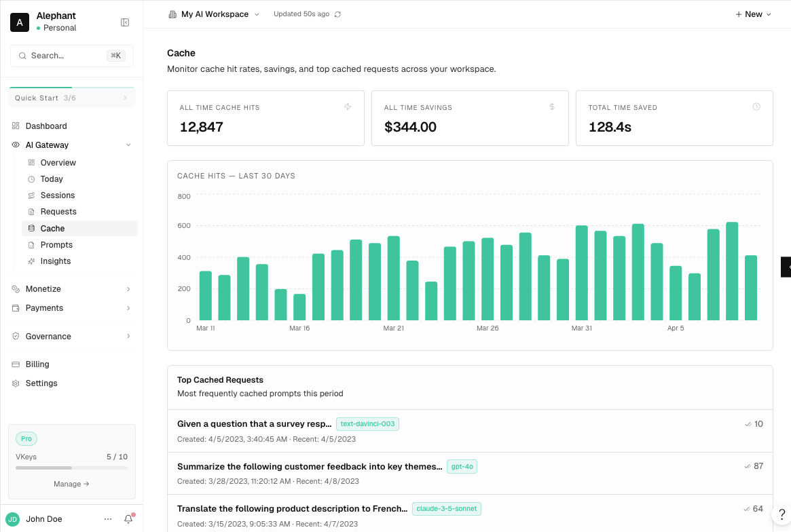Collapse the AI Gateway section chevron
This screenshot has width=791, height=532.
click(128, 145)
